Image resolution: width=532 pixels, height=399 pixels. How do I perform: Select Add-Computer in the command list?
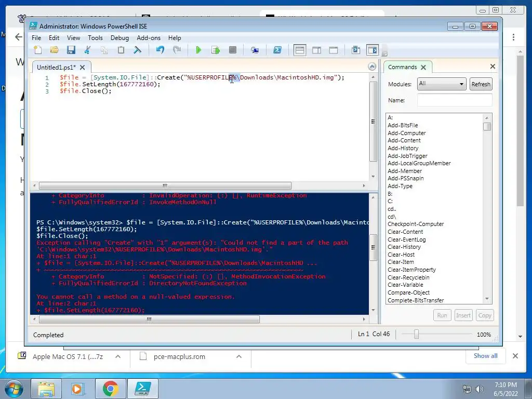[x=406, y=133]
